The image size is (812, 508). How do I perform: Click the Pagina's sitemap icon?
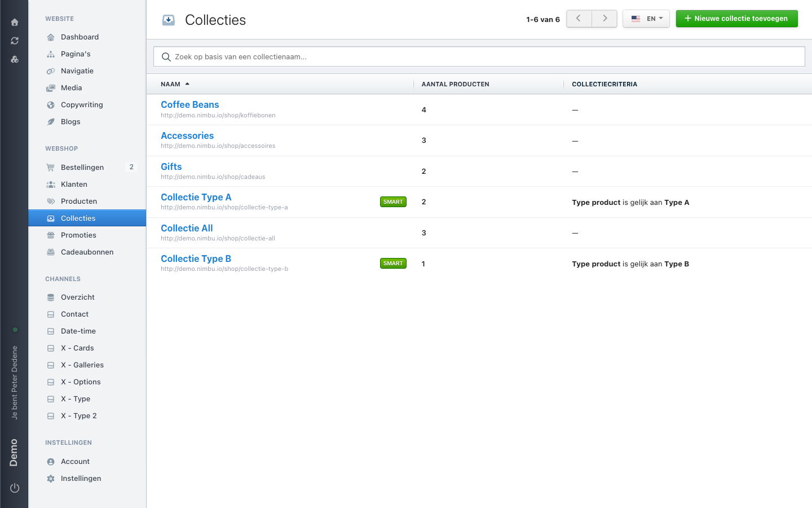[x=51, y=54]
